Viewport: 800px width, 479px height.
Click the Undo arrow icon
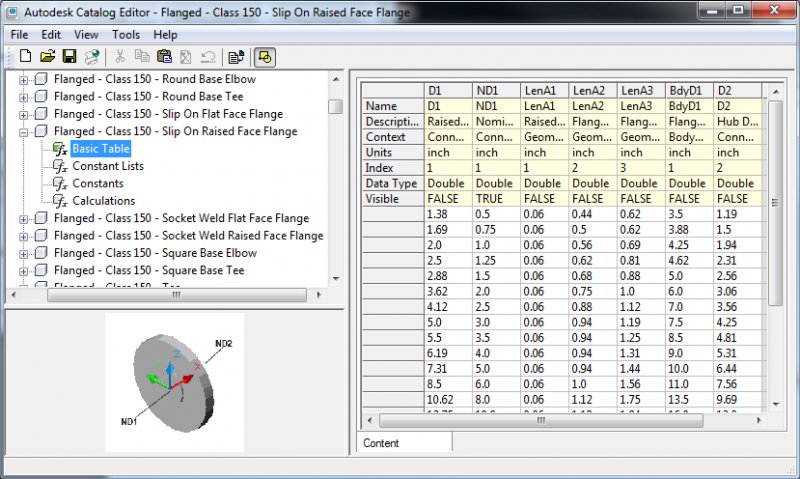point(208,57)
